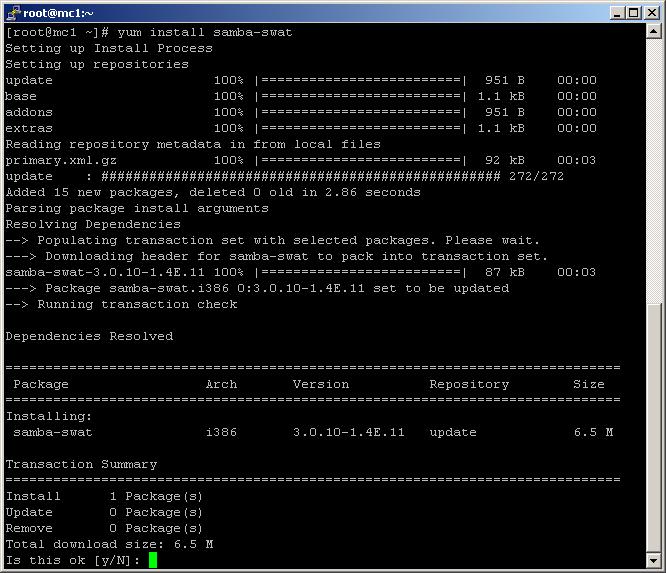Click '3.0.10-1.4E.11' in the Version column
The image size is (666, 573).
click(349, 432)
